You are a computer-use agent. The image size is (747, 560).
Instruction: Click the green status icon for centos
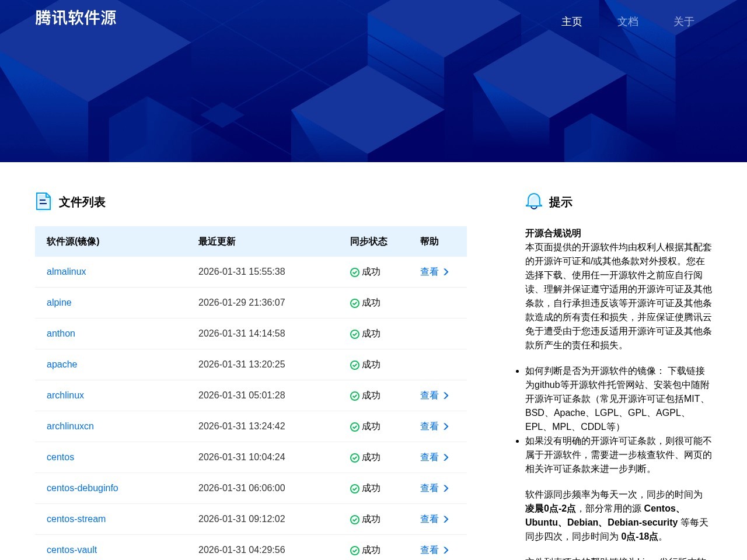coord(354,457)
